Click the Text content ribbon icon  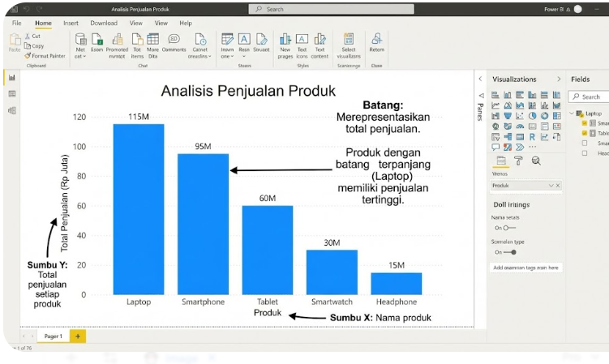pyautogui.click(x=320, y=46)
